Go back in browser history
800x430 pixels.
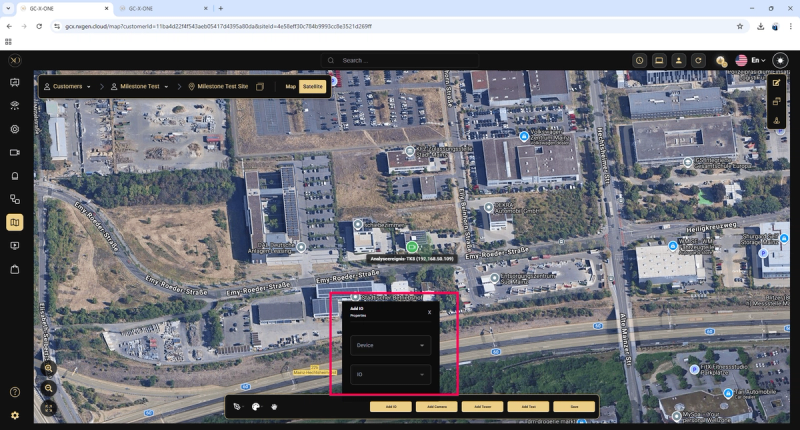tap(9, 26)
